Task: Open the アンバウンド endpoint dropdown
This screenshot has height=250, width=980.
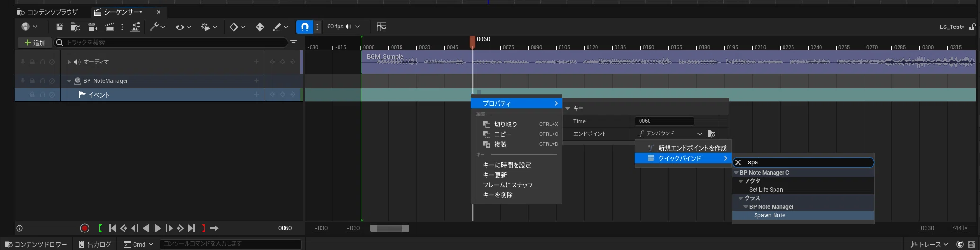Action: (669, 134)
